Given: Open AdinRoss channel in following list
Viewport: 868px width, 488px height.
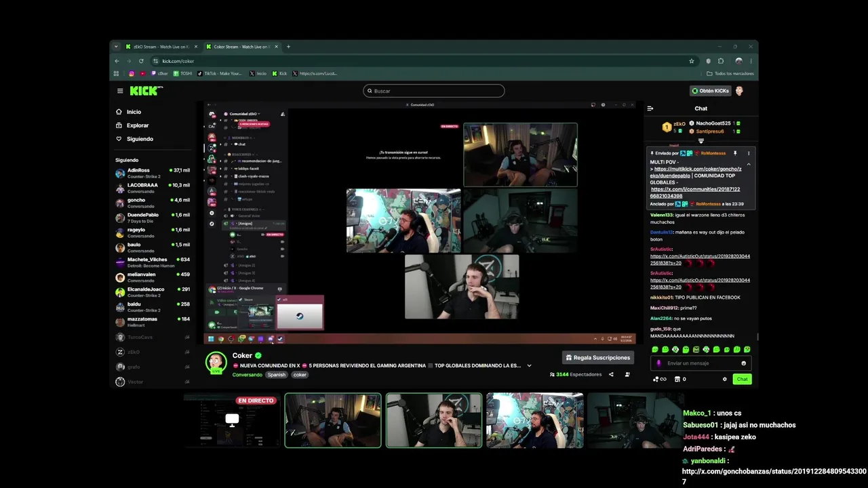Looking at the screenshot, I should coord(153,174).
